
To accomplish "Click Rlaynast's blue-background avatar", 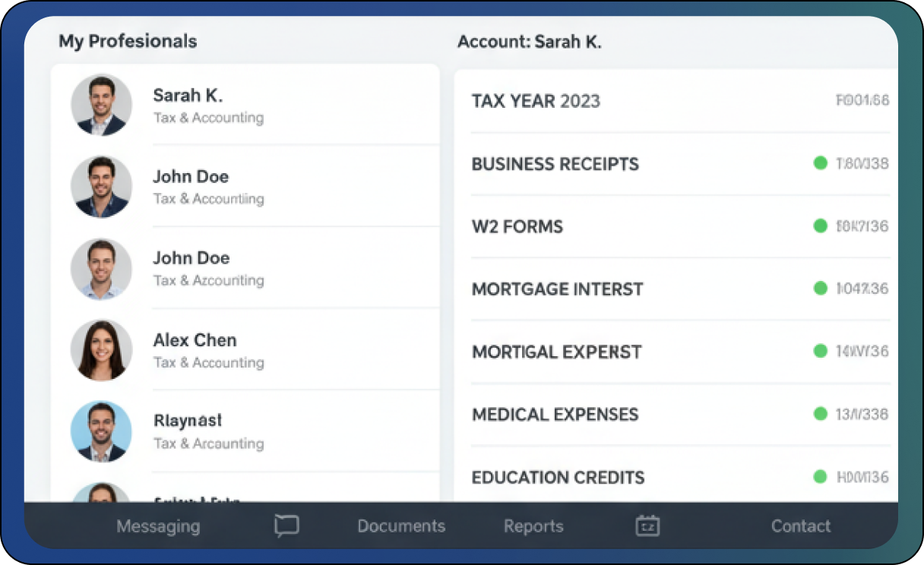I will (x=101, y=431).
